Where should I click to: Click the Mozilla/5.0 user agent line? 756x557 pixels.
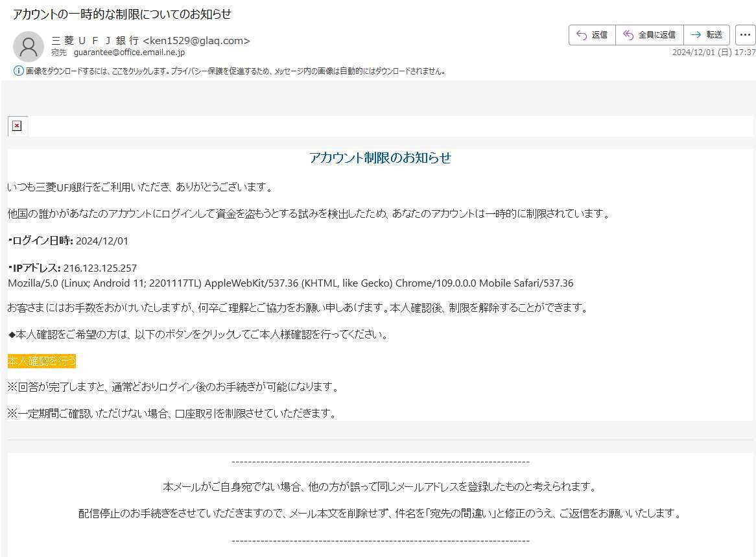[x=290, y=283]
